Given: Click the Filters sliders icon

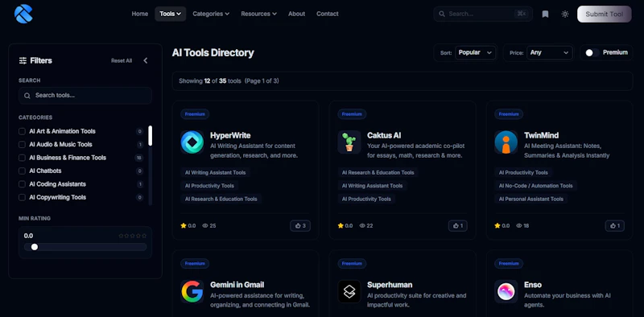Looking at the screenshot, I should pos(23,61).
